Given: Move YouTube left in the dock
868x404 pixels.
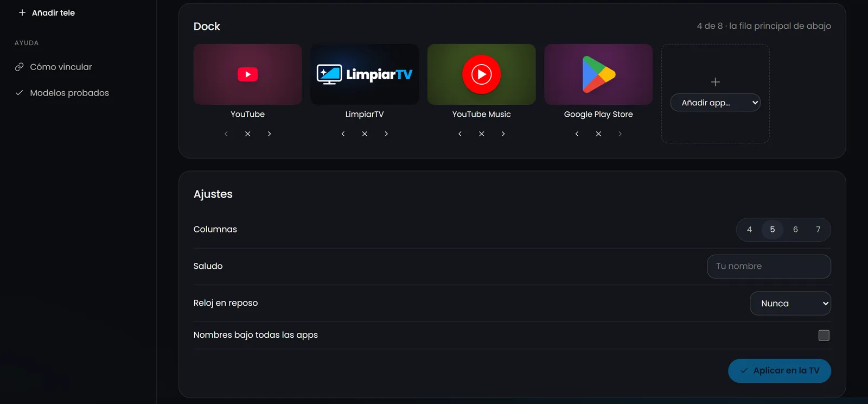Looking at the screenshot, I should click(x=226, y=134).
